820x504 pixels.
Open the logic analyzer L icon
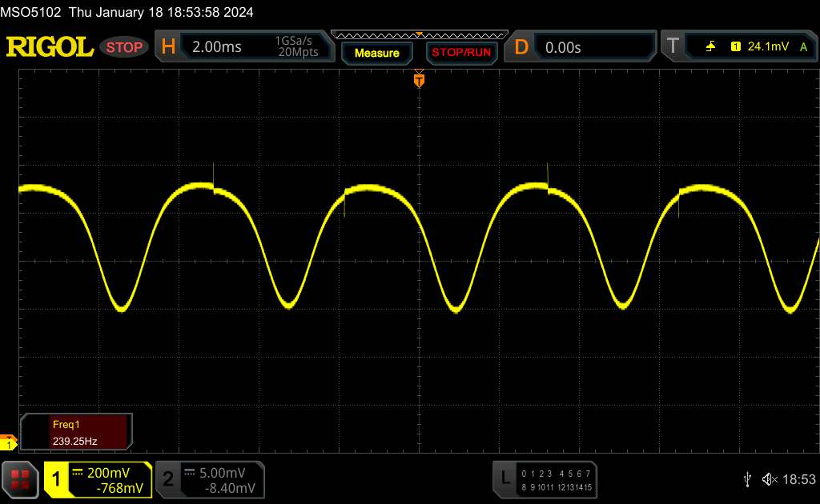504,478
